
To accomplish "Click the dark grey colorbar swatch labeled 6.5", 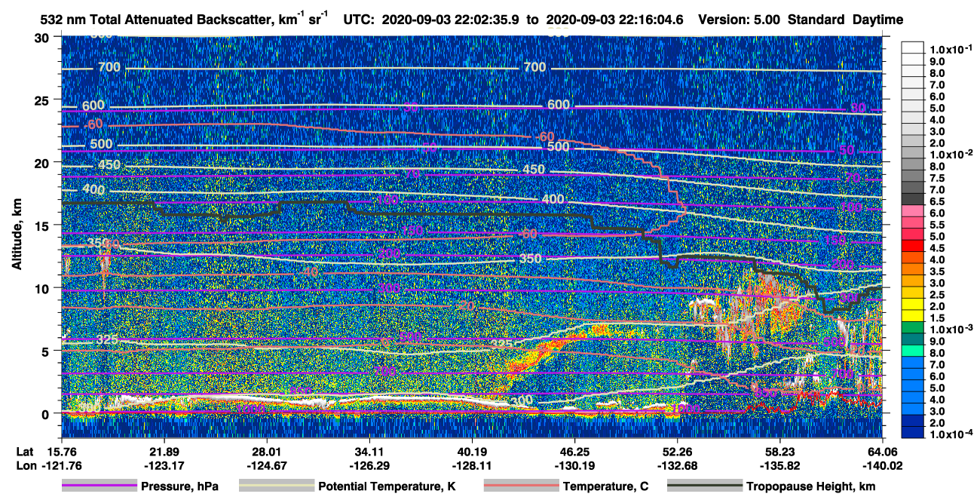I will point(913,199).
